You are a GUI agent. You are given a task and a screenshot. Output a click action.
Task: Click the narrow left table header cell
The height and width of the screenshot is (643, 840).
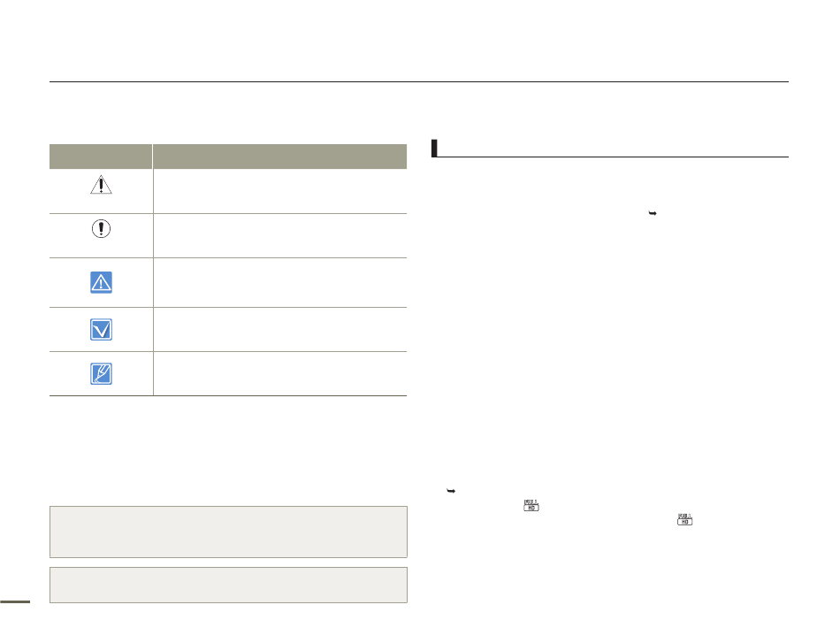coord(101,157)
